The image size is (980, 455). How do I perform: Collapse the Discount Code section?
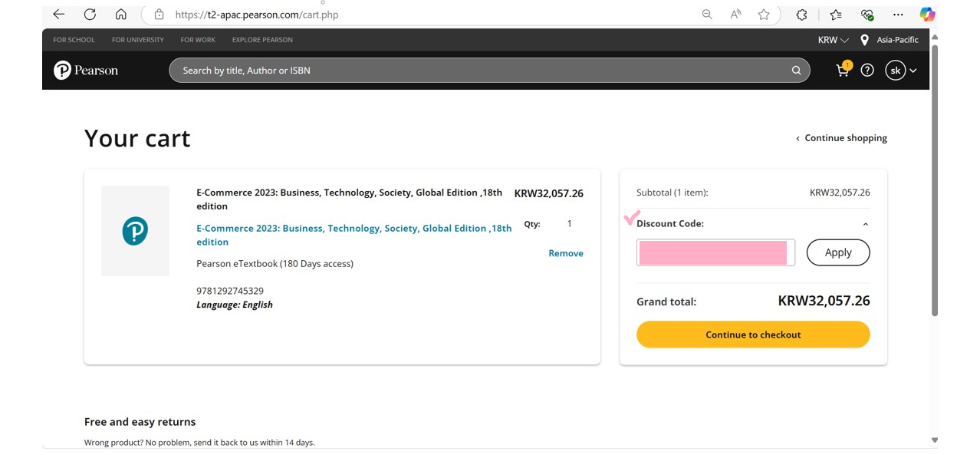(x=866, y=225)
